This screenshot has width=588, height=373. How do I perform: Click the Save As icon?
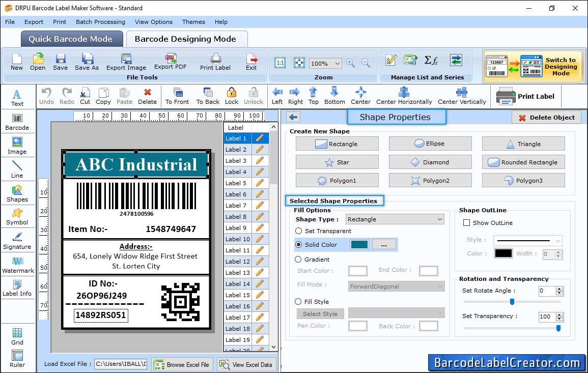87,62
